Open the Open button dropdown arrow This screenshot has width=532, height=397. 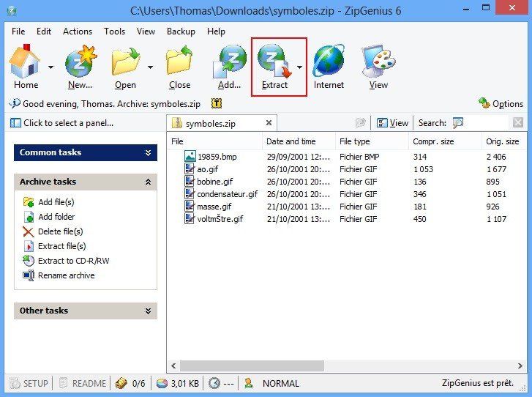(x=150, y=67)
